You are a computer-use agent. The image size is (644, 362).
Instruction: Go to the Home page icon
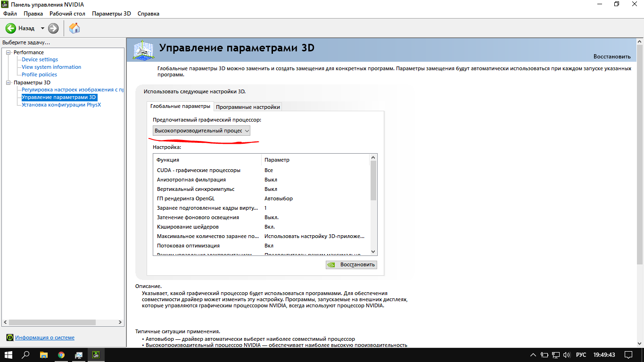(x=74, y=28)
